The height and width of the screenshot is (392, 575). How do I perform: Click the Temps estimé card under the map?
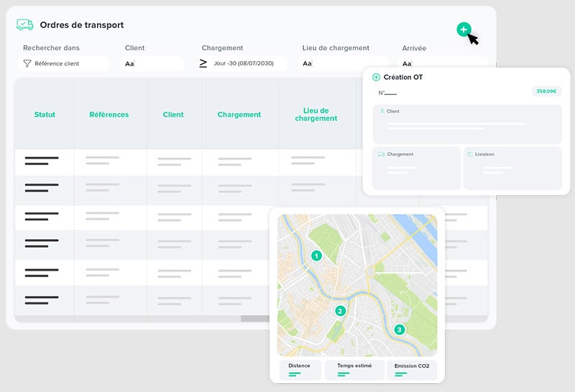[x=355, y=369]
